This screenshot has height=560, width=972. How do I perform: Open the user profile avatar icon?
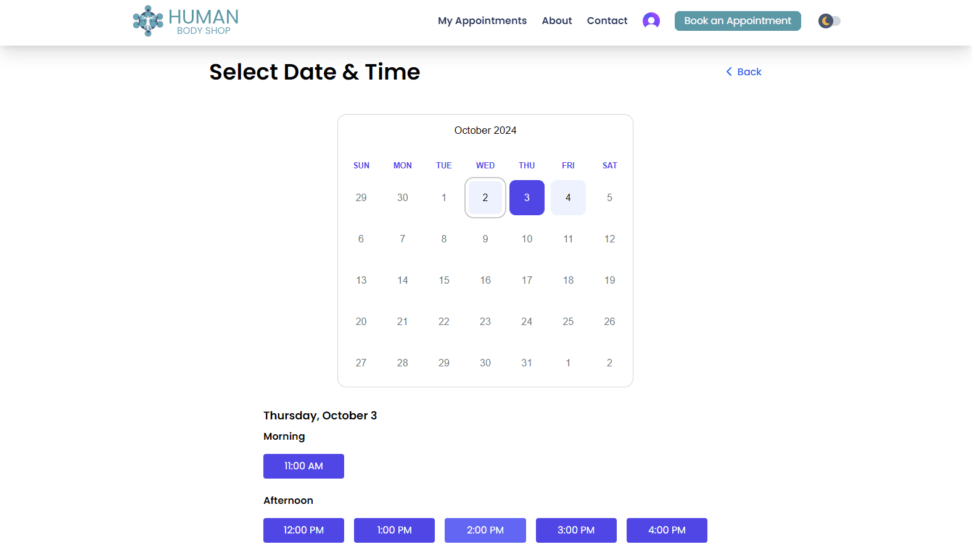[651, 21]
